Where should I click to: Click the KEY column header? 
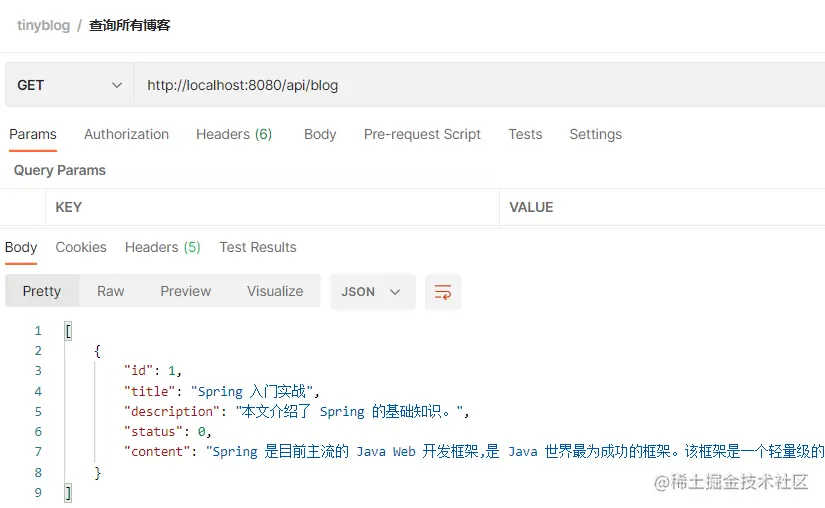(x=68, y=207)
